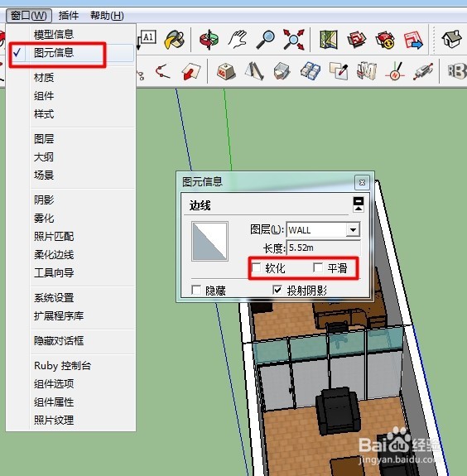The height and width of the screenshot is (476, 467).
Task: Open the 窗口(W) menu
Action: 29,15
